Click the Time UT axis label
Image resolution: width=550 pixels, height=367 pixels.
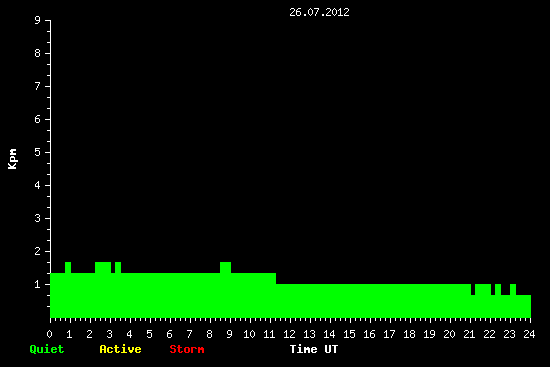tap(314, 349)
